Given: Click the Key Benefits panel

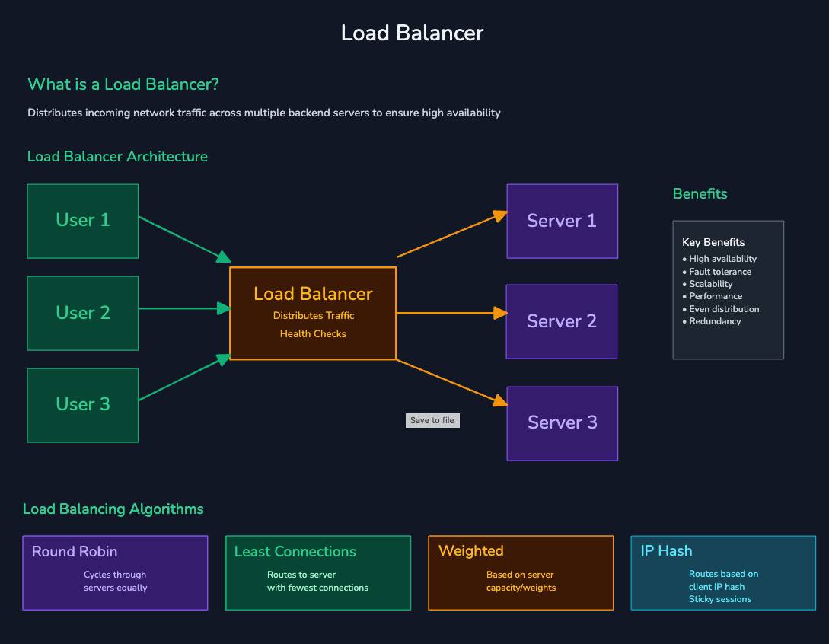Looking at the screenshot, I should pos(728,289).
